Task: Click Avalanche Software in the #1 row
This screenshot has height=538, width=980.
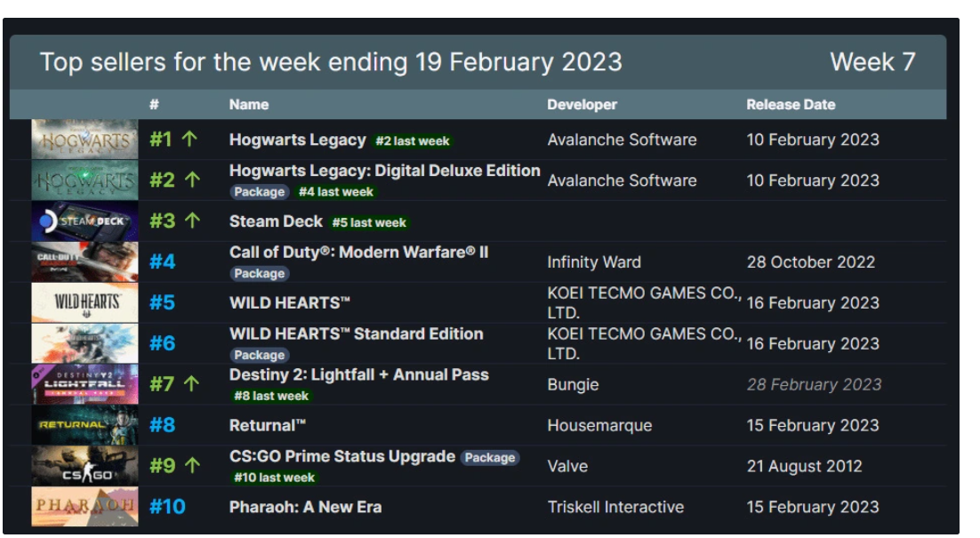Action: pos(622,140)
